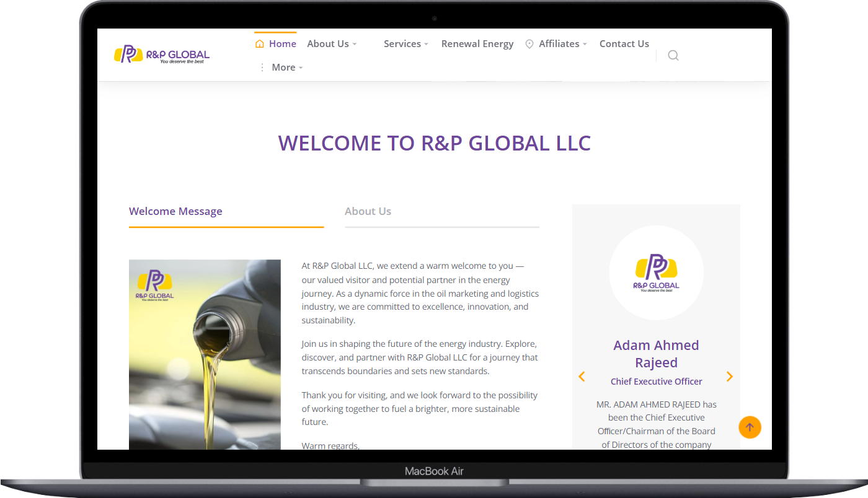
Task: Click the oil pouring image
Action: click(x=205, y=354)
